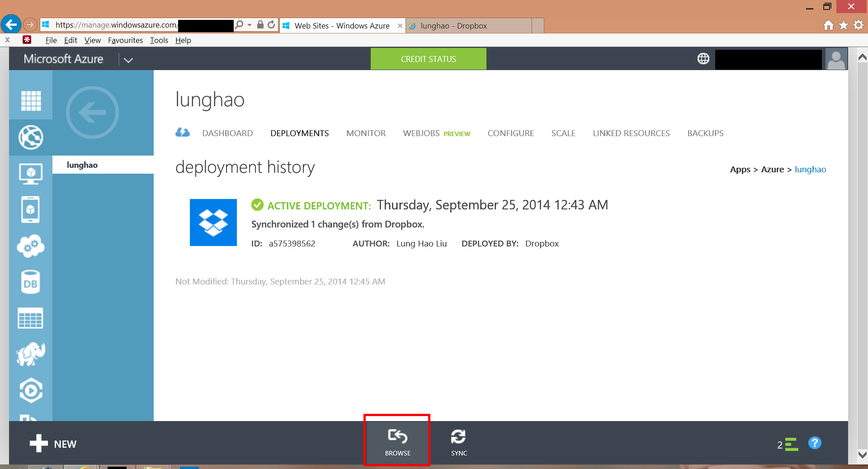
Task: Open HDInsight elephant icon
Action: click(x=31, y=354)
